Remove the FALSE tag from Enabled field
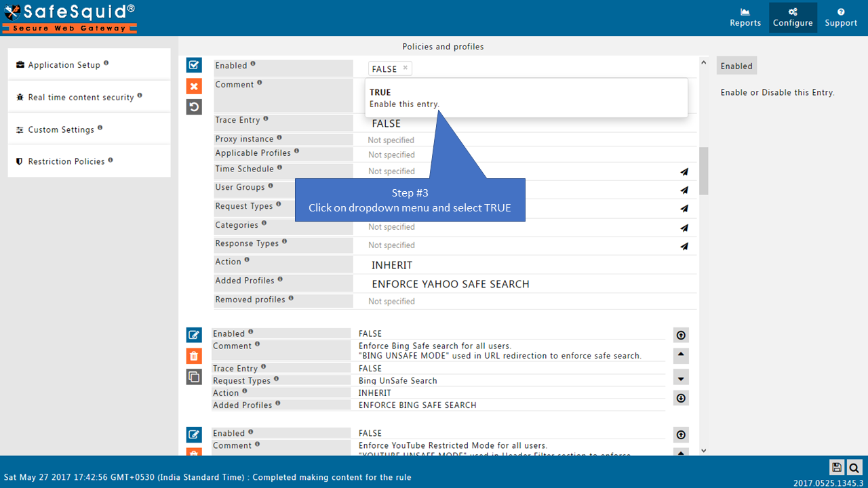 pyautogui.click(x=405, y=68)
